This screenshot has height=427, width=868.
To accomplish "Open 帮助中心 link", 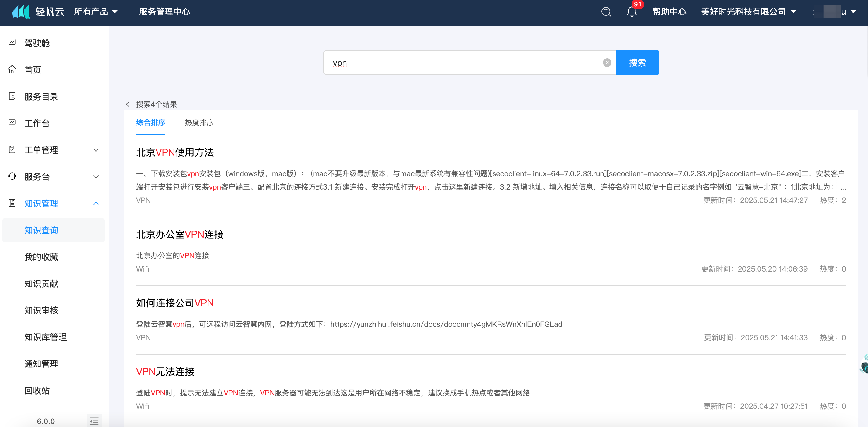I will pyautogui.click(x=669, y=12).
